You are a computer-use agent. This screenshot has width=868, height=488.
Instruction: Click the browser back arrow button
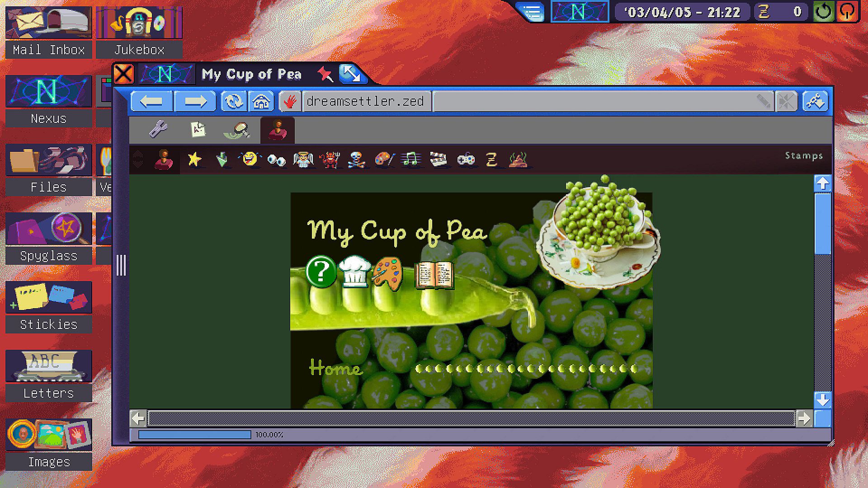click(x=151, y=101)
